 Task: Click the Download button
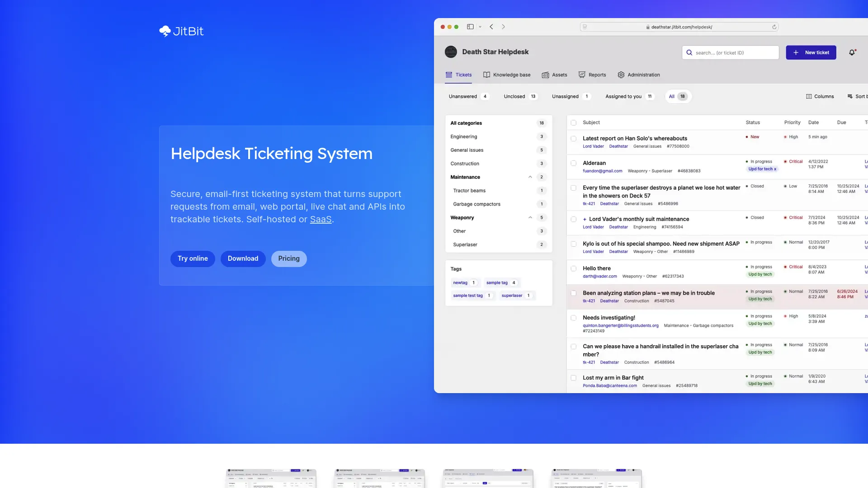[x=243, y=258]
